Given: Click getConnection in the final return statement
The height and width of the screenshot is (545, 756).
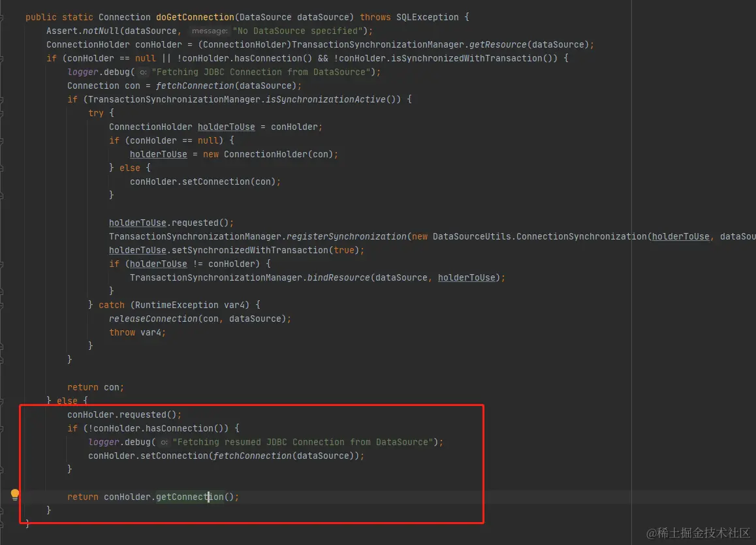Looking at the screenshot, I should point(189,497).
